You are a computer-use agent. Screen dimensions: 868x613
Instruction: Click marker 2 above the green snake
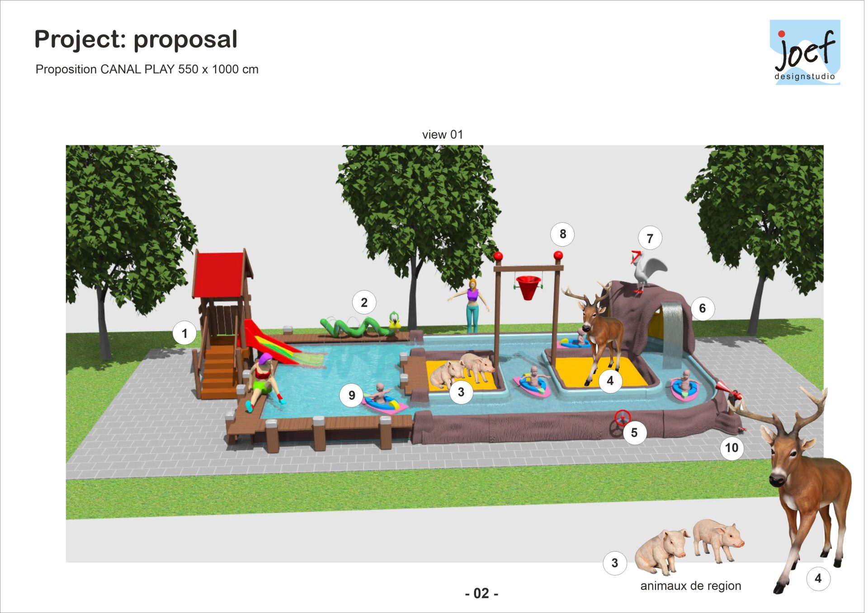pos(364,303)
